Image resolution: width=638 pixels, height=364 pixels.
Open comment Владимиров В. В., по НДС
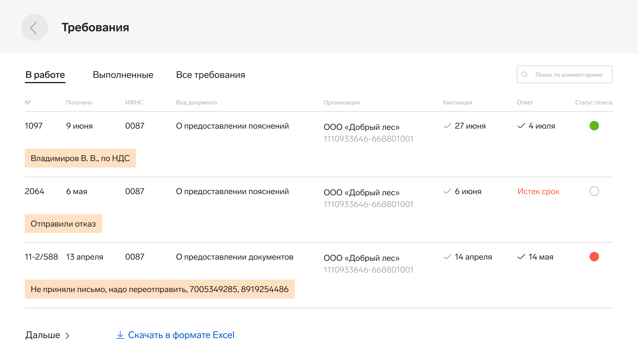[80, 158]
